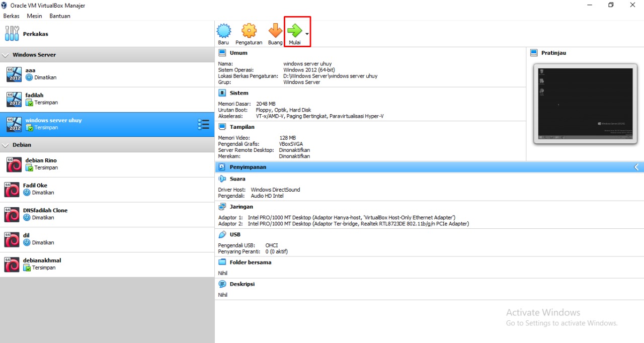
Task: Click the Buang discard arrow icon
Action: click(x=275, y=31)
